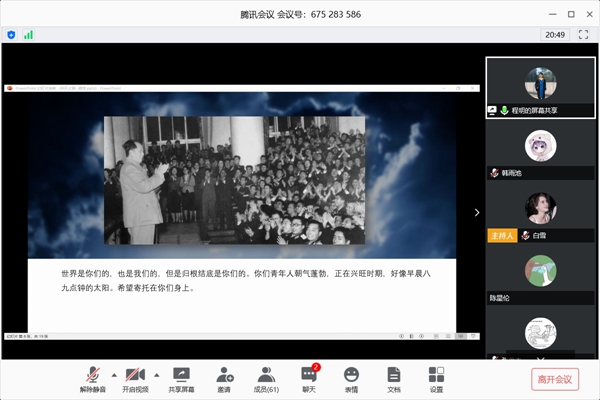Collapse participant sidebar with the chevron arrow

click(476, 212)
